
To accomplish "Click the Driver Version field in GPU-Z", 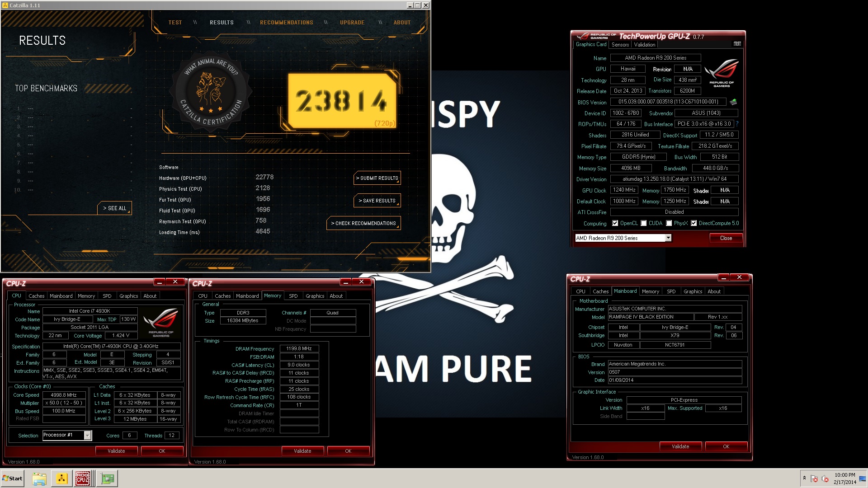I will pyautogui.click(x=674, y=179).
